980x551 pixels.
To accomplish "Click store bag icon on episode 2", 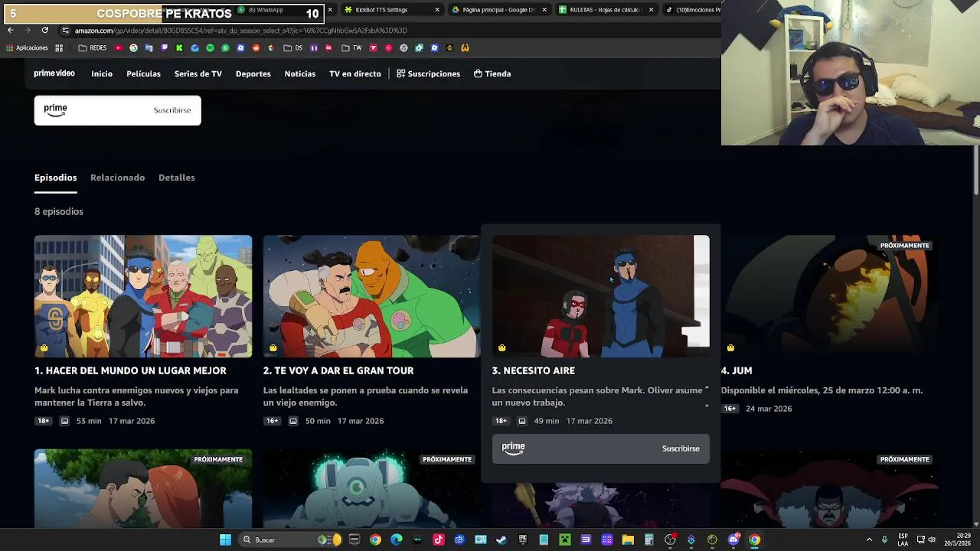I will click(273, 348).
